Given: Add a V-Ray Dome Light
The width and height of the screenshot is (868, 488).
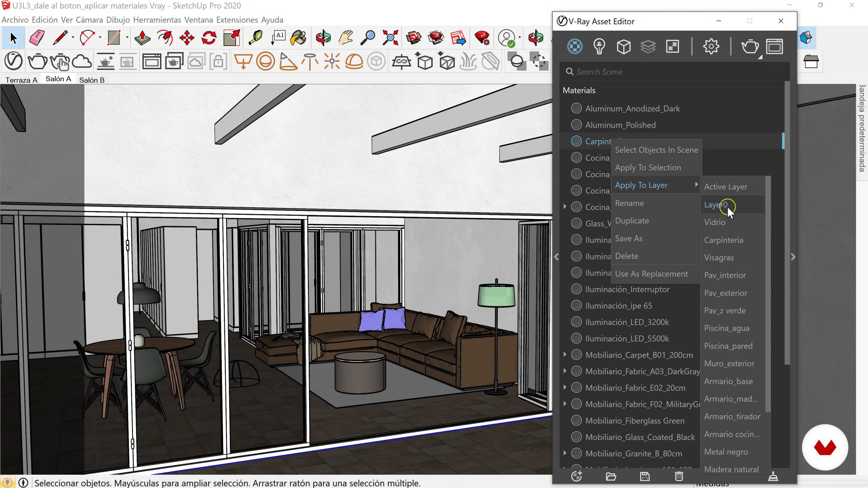Looking at the screenshot, I should coord(354,61).
